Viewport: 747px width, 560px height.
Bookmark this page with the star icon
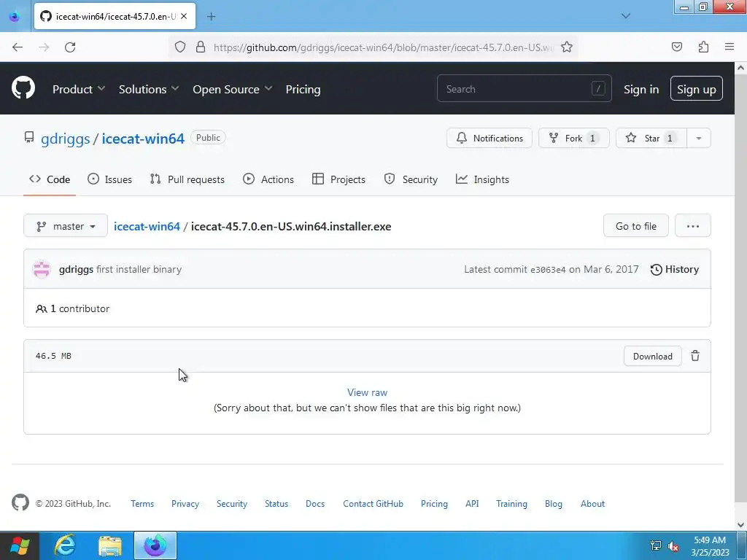pos(566,47)
